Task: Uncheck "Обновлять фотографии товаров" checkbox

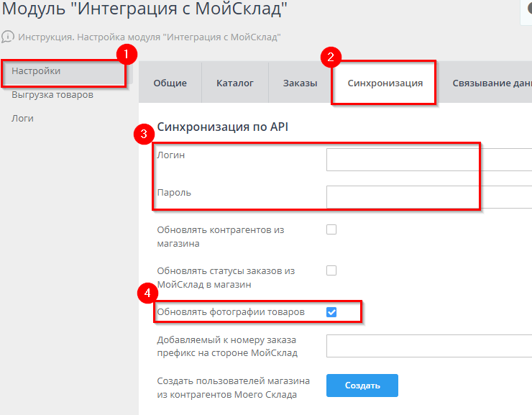Action: coord(331,312)
